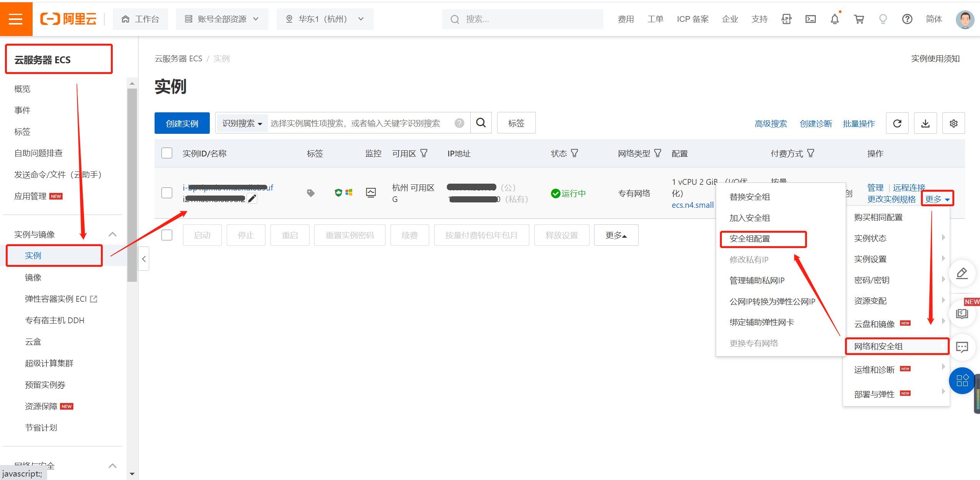Viewport: 980px width, 480px height.
Task: Click the search magnifier button
Action: 481,123
